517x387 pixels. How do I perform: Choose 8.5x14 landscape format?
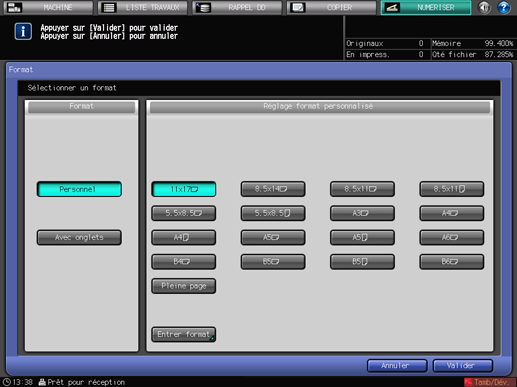tap(273, 189)
